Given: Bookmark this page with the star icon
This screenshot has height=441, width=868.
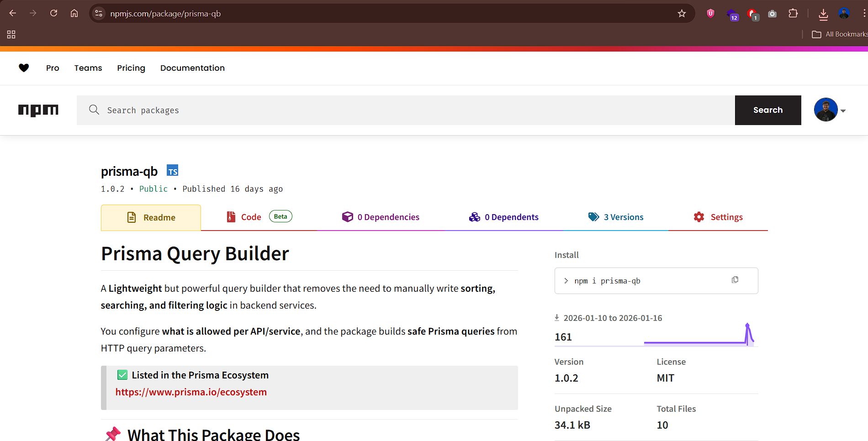Looking at the screenshot, I should 682,13.
